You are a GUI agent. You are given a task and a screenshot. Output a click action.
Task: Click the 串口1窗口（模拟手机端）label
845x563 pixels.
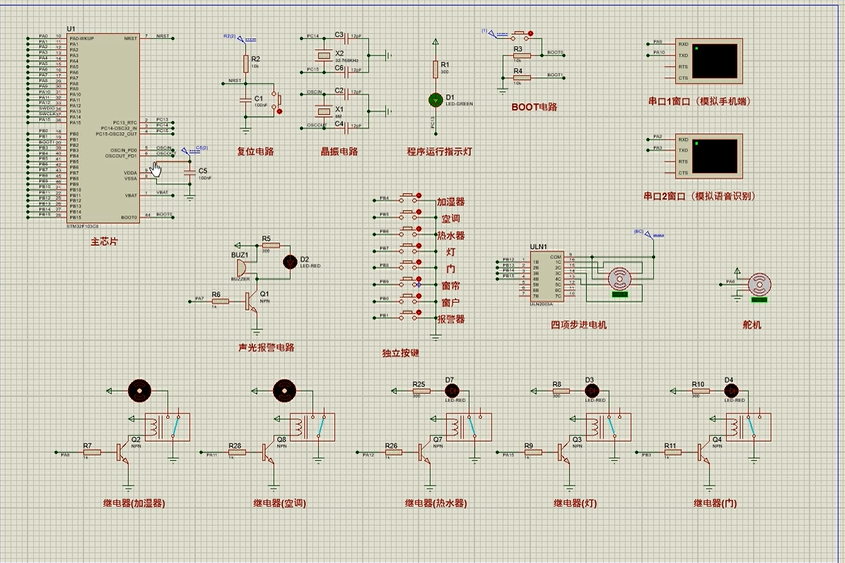(699, 101)
